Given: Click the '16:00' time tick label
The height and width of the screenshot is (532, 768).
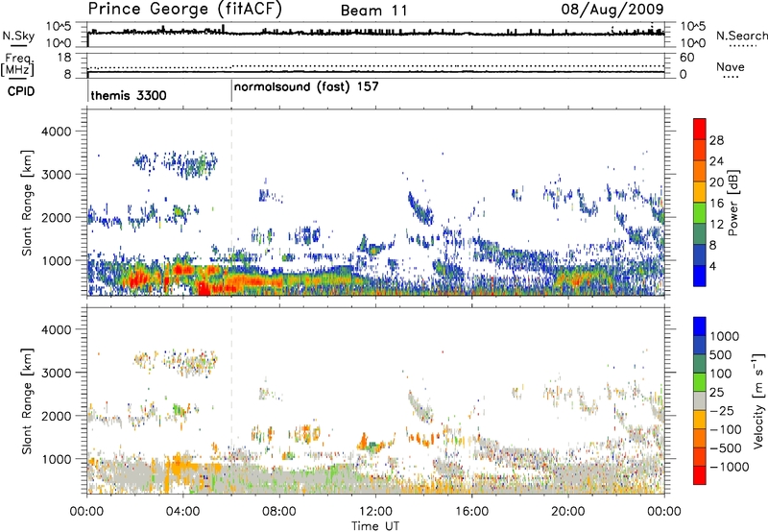Looking at the screenshot, I should (471, 512).
